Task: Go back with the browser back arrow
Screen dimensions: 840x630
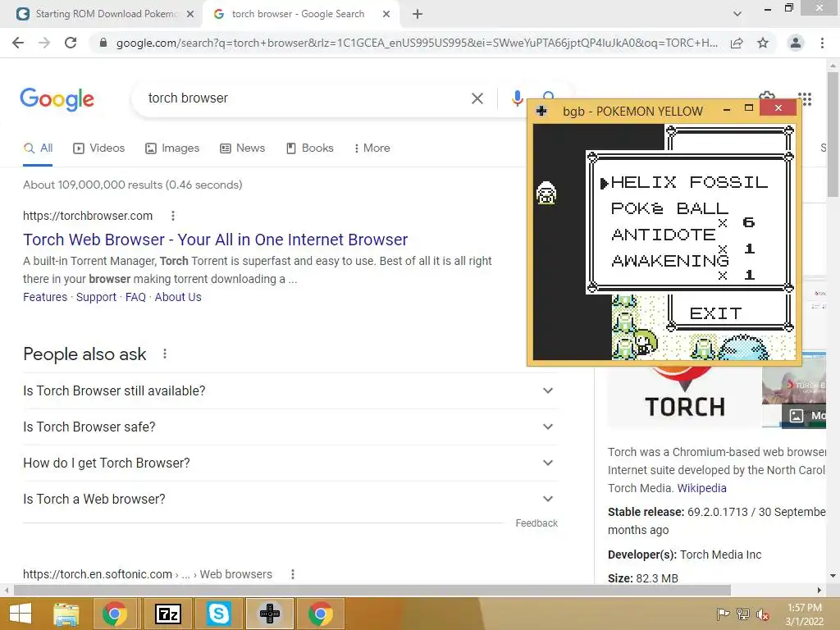Action: 18,43
